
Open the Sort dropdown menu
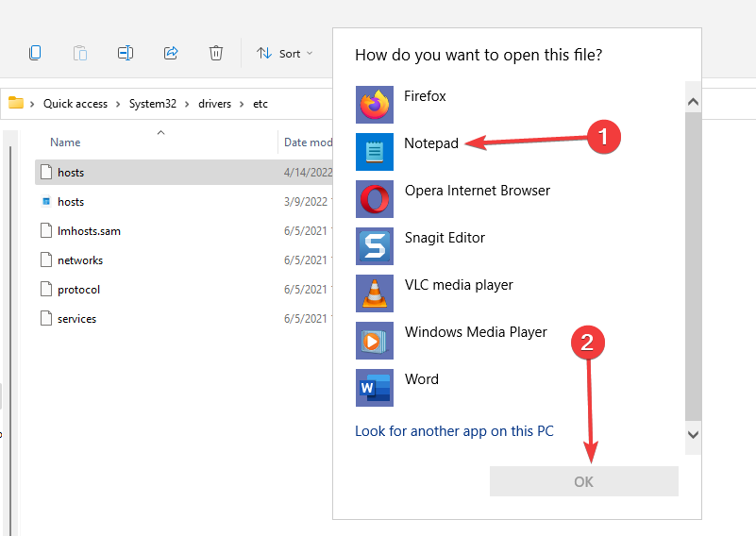(x=284, y=54)
